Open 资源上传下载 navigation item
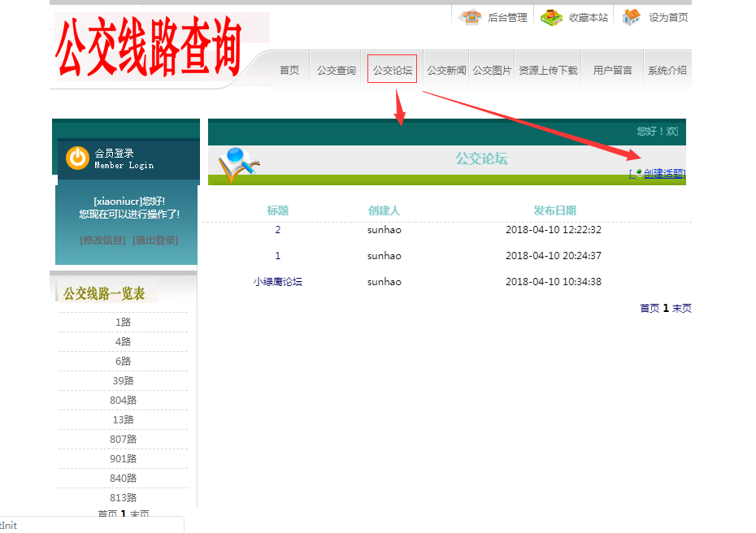This screenshot has width=756, height=533. tap(548, 71)
